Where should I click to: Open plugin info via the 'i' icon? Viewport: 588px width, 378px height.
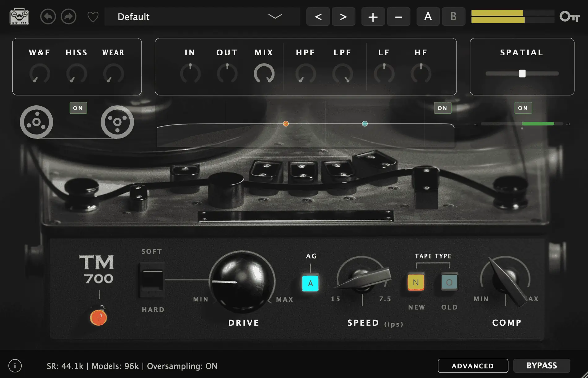coord(15,366)
